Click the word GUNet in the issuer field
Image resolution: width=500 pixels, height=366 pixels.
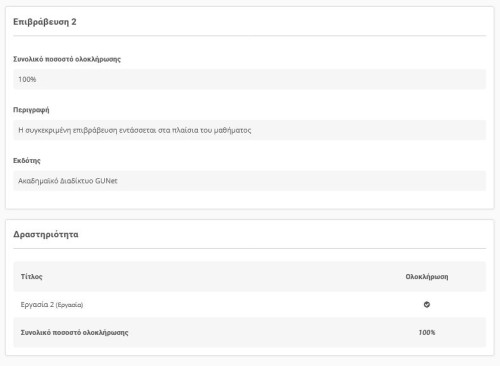point(106,181)
